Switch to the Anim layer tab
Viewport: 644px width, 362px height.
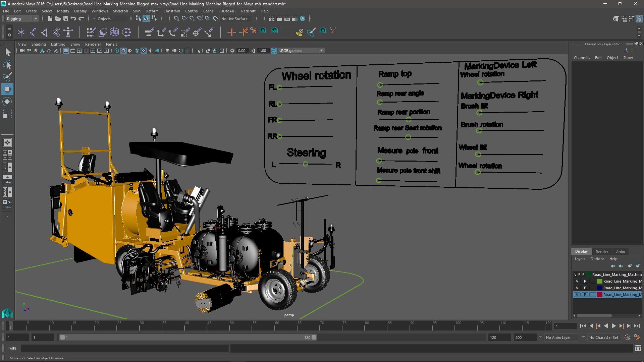pos(620,252)
